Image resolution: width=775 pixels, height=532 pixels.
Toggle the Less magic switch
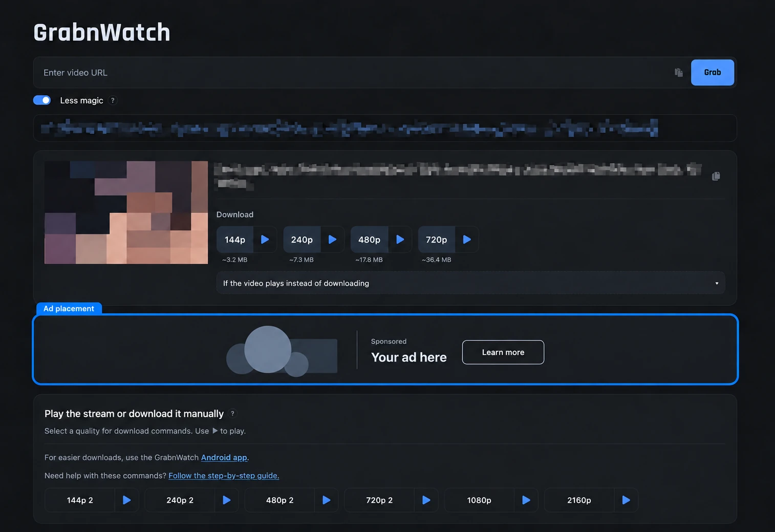pos(42,100)
